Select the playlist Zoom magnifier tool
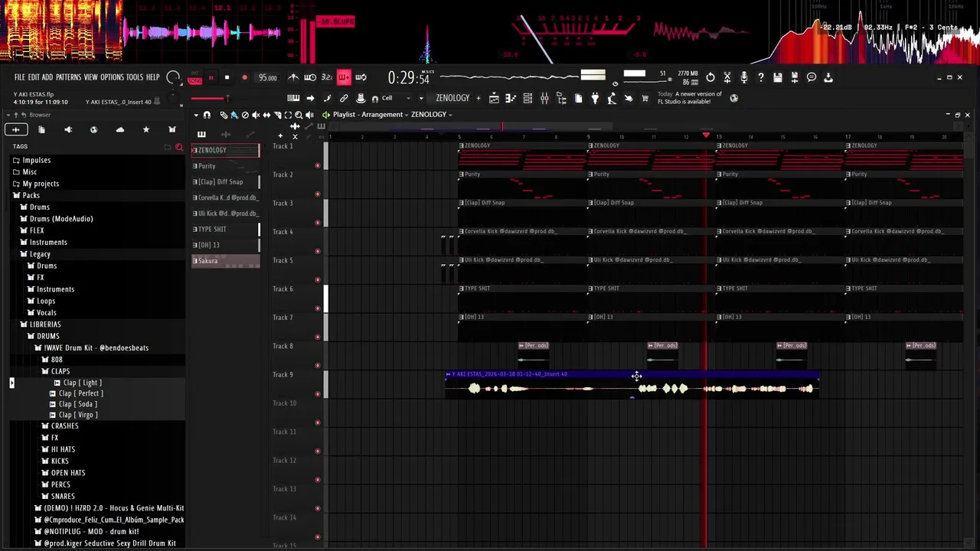Screen dimensions: 980x551 [299, 115]
